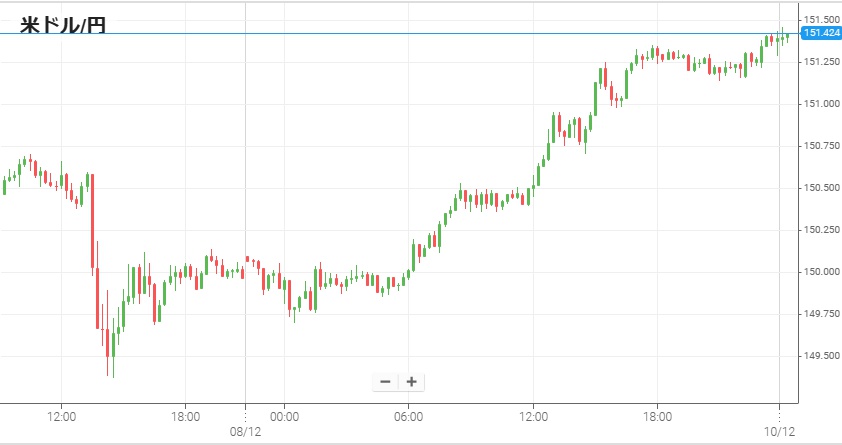Click the 10/12 date label
Viewport: 842px width, 445px height.
tap(780, 431)
